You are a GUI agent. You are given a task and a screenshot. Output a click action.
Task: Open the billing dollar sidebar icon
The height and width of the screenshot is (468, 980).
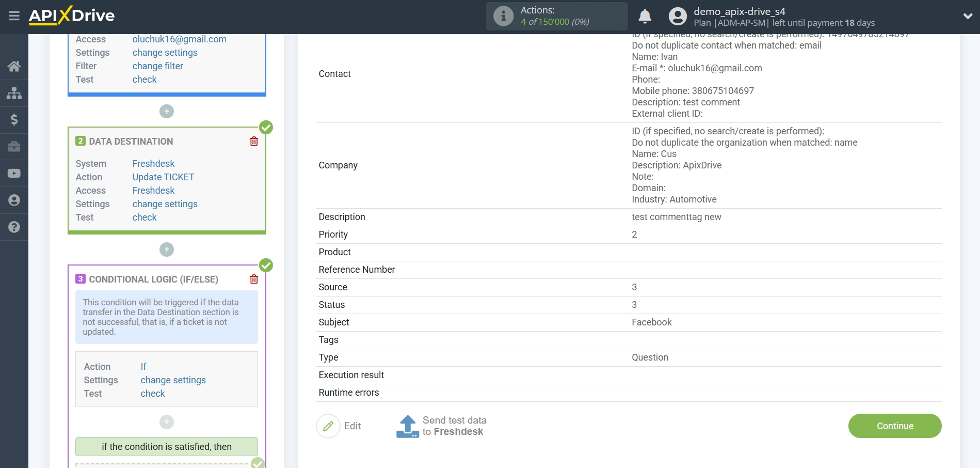click(14, 120)
